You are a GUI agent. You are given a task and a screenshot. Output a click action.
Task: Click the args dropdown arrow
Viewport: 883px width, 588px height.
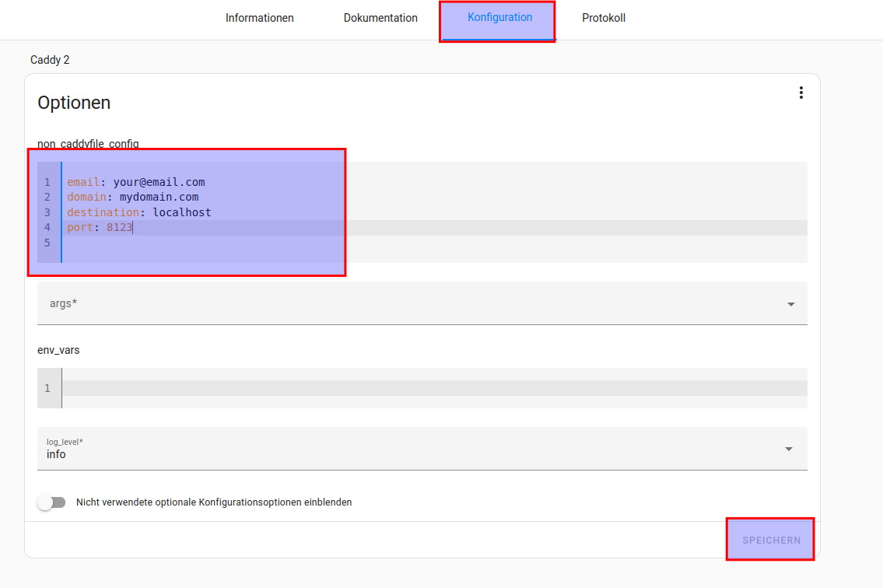pyautogui.click(x=790, y=304)
